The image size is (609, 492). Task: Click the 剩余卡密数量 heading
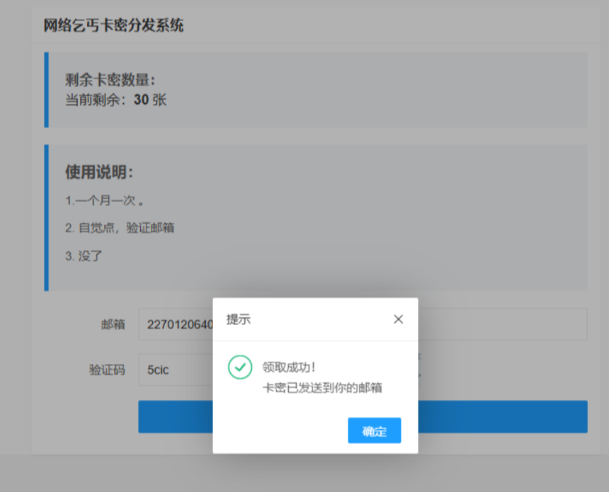110,80
